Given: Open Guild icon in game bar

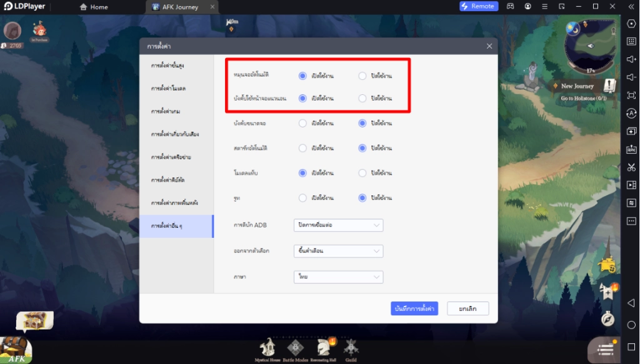Looking at the screenshot, I should click(x=351, y=350).
